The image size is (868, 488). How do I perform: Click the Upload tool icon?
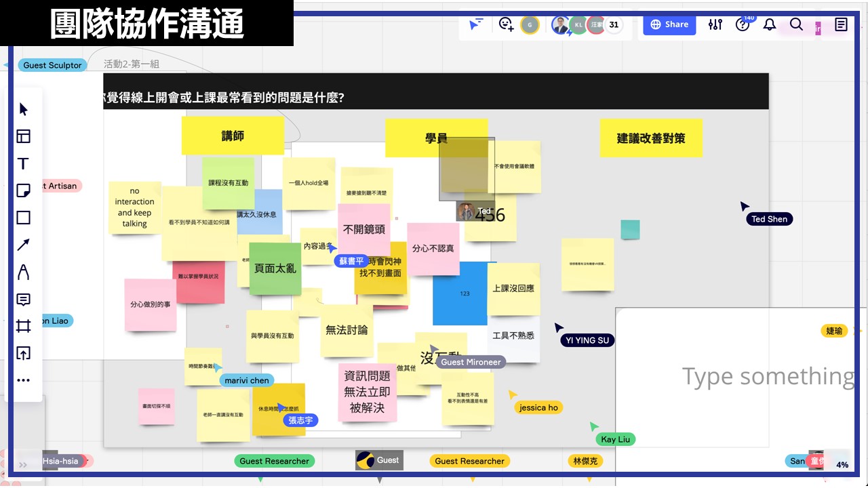pyautogui.click(x=24, y=353)
